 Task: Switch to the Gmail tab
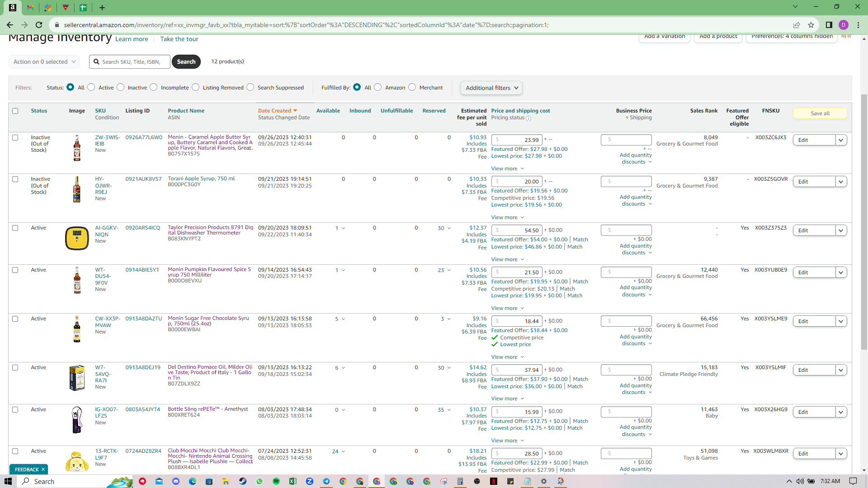pos(30,7)
